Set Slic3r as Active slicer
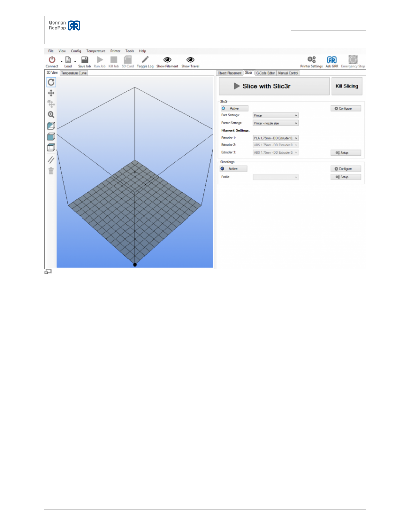 [235, 108]
